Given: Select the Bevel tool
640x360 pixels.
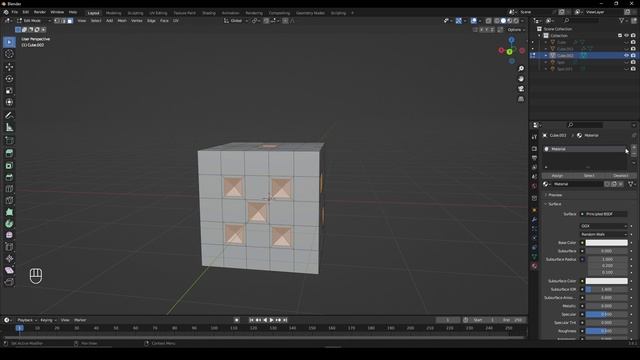Looking at the screenshot, I should coord(9,177).
